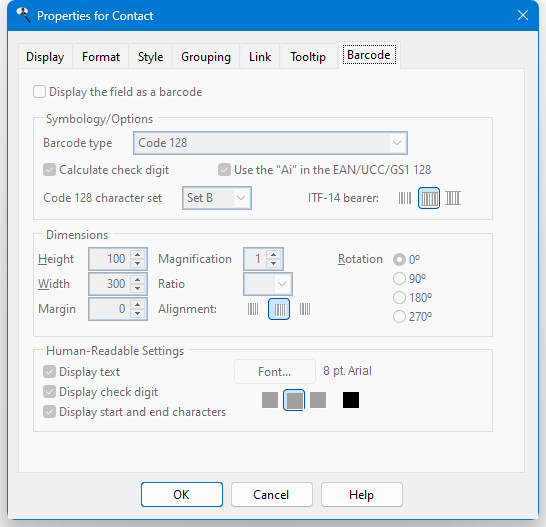Choose center barcode alignment icon
The width and height of the screenshot is (546, 527).
279,309
